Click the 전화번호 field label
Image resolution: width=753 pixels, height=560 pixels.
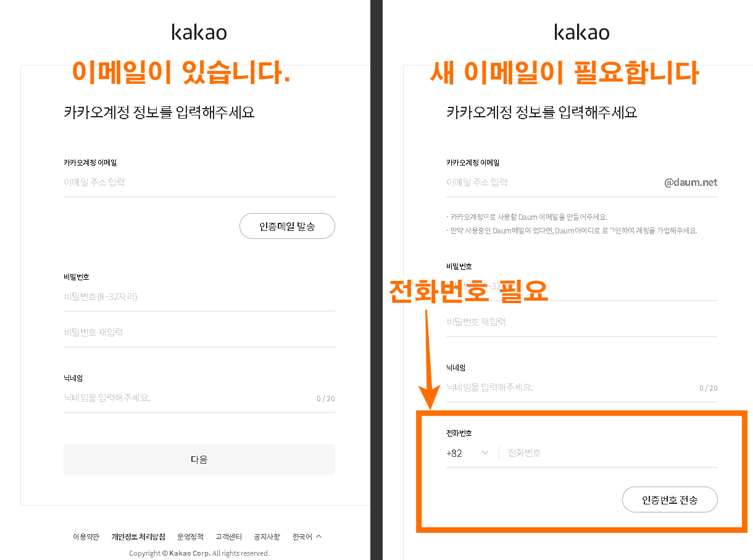[459, 433]
